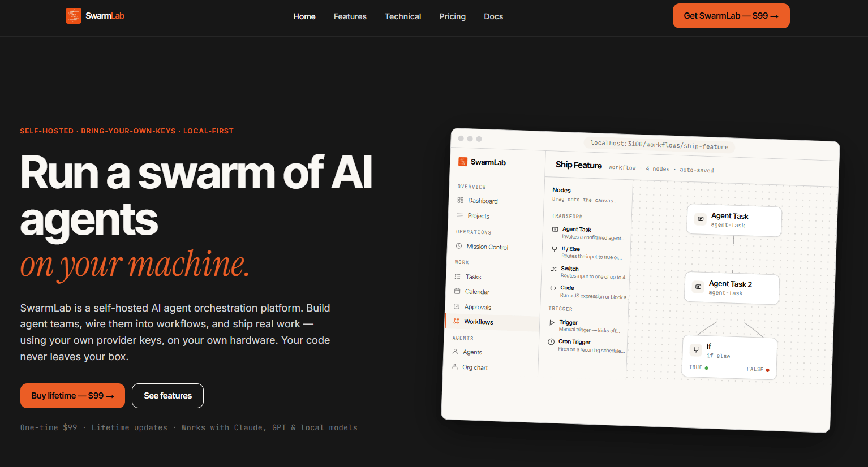868x467 pixels.
Task: Click Agents person icon in sidebar
Action: [x=455, y=352]
